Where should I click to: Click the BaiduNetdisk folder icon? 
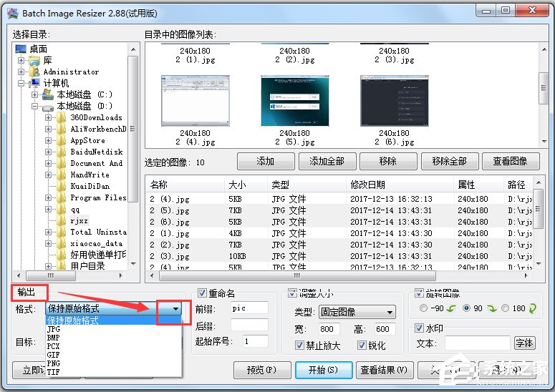pyautogui.click(x=62, y=152)
